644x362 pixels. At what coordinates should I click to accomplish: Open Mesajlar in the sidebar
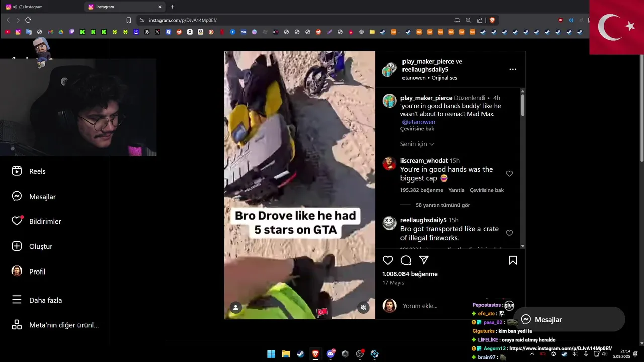point(34,197)
